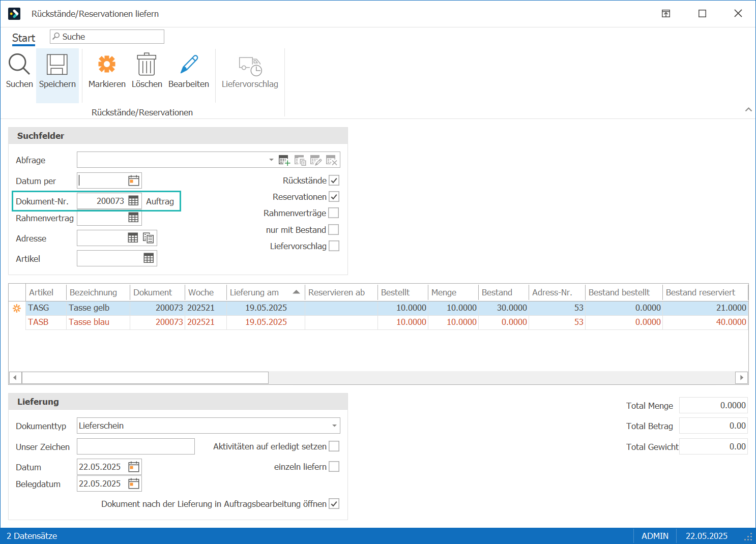Click the Suche ribbon search field
The width and height of the screenshot is (756, 544).
[x=107, y=37]
